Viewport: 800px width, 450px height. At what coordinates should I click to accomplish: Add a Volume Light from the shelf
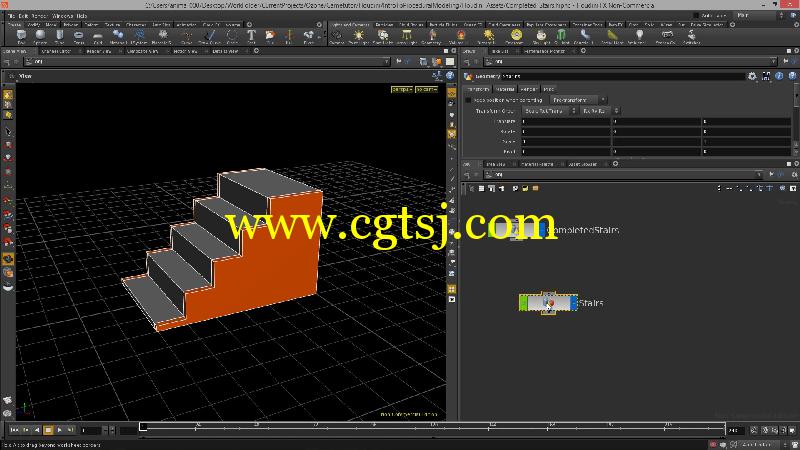[x=460, y=36]
